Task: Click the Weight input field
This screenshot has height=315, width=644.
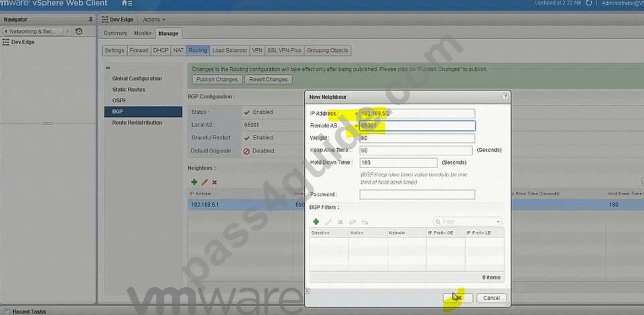Action: pyautogui.click(x=417, y=138)
